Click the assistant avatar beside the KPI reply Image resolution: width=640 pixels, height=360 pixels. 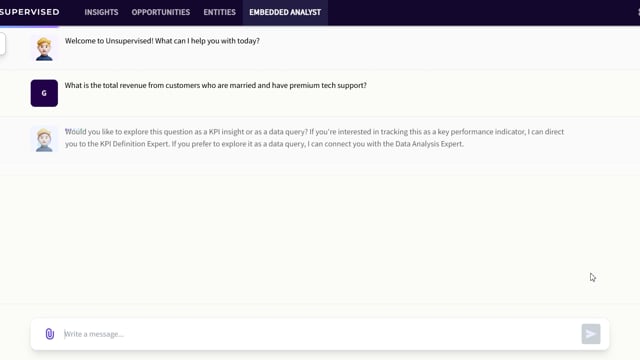(44, 140)
